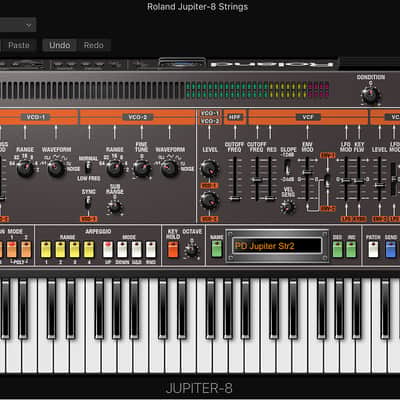
Task: Select Arpeggio Range 3 button
Action: click(75, 250)
